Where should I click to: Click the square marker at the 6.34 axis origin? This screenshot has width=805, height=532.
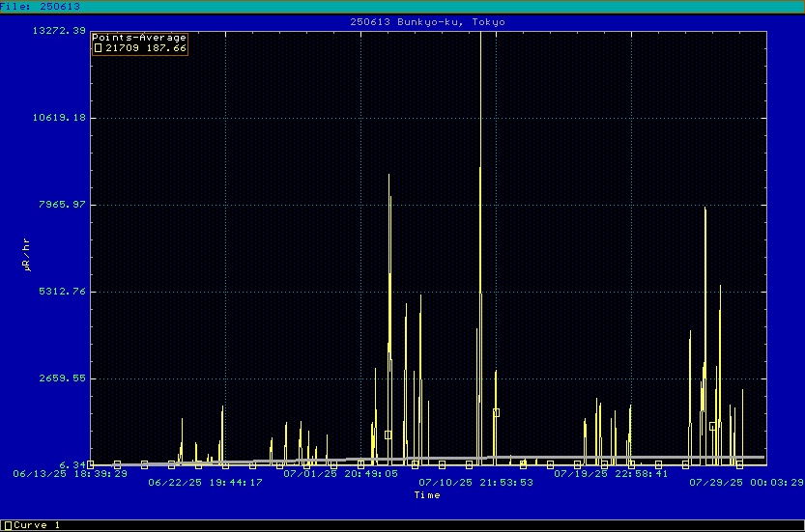pos(91,464)
